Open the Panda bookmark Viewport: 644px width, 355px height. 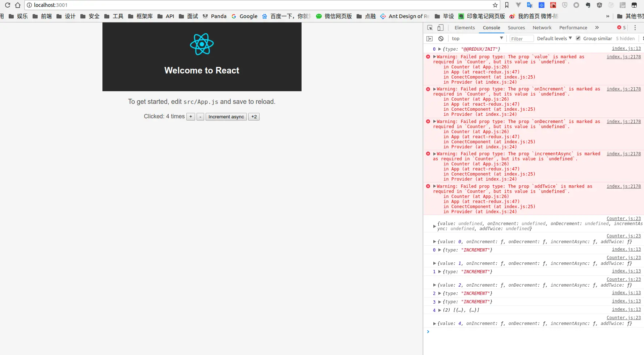(215, 16)
